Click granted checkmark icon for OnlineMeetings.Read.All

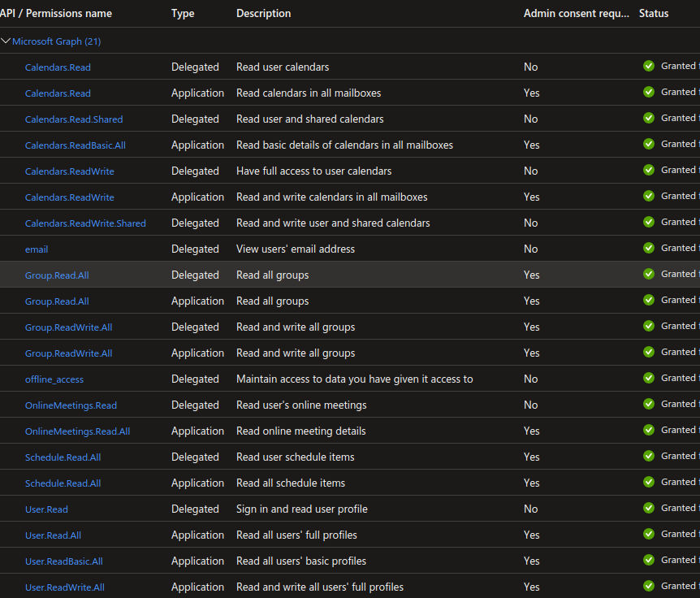(x=649, y=430)
